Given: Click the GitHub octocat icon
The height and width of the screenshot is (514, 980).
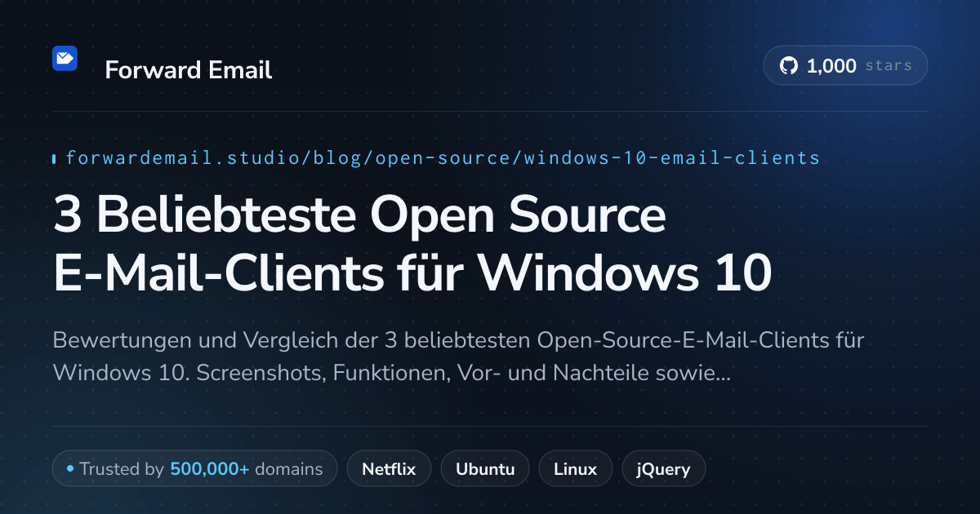Looking at the screenshot, I should (789, 66).
